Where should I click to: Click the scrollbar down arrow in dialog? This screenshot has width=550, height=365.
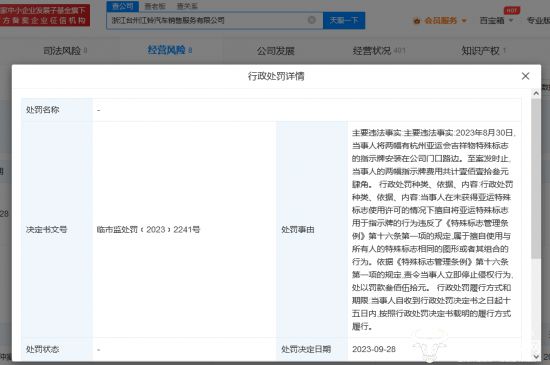[x=536, y=356]
